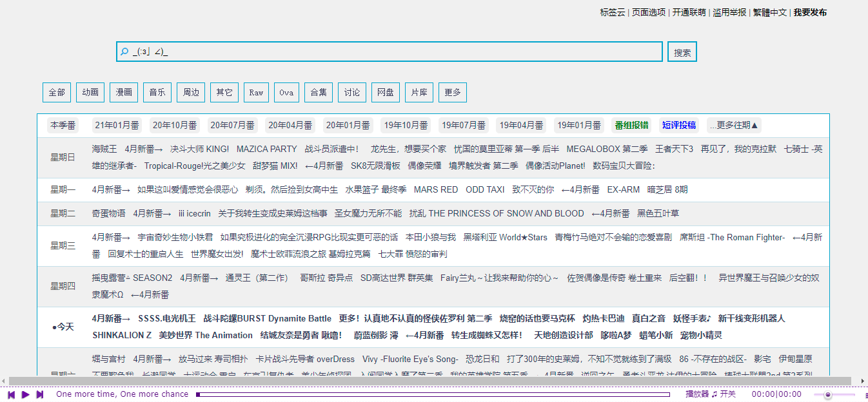
Task: Select the 20年01月番 season
Action: [x=348, y=125]
